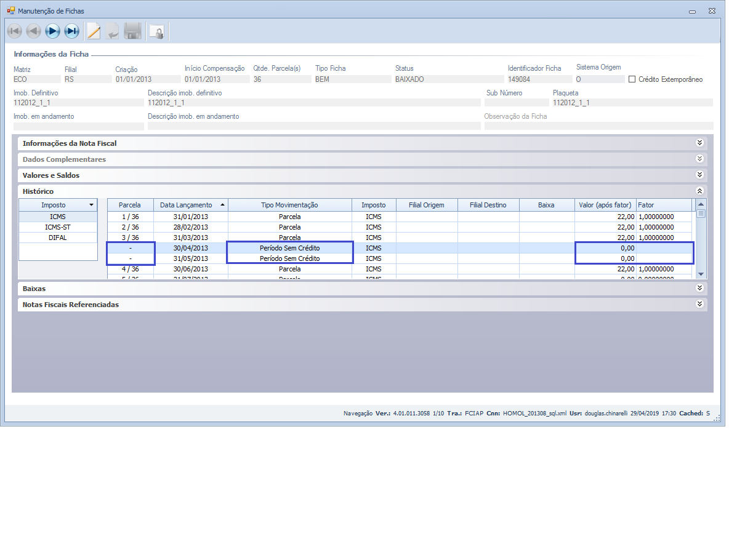Expand the Baixas panel
The image size is (729, 560).
pyautogui.click(x=699, y=288)
